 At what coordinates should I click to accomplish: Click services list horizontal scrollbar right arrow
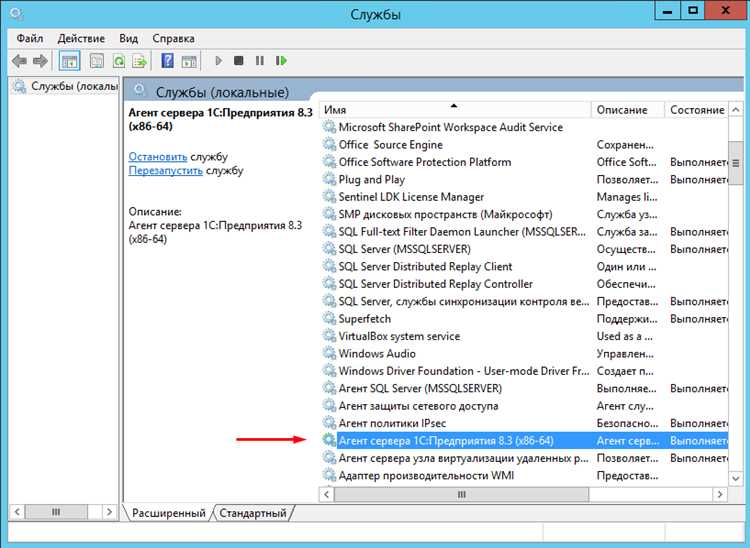pyautogui.click(x=720, y=494)
